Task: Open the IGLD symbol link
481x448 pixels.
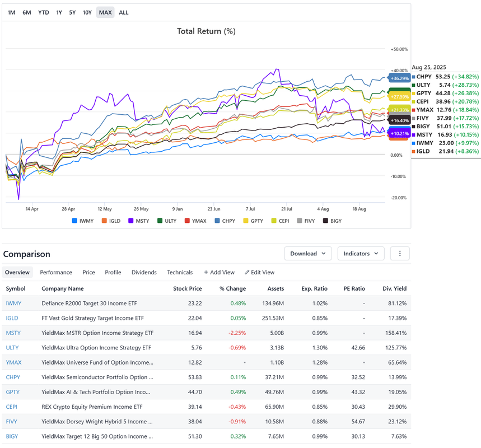Action: 12,318
